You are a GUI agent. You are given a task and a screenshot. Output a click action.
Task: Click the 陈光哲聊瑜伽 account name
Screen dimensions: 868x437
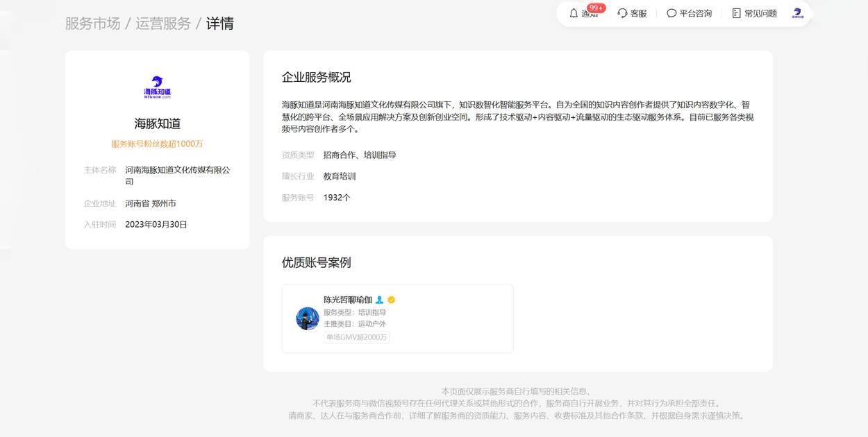tap(348, 300)
